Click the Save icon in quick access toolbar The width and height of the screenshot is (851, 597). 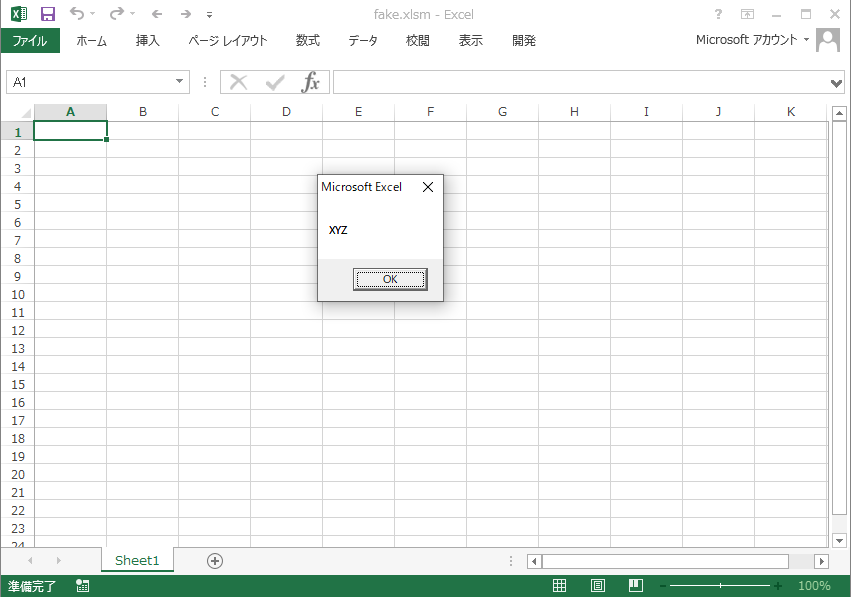tap(47, 14)
